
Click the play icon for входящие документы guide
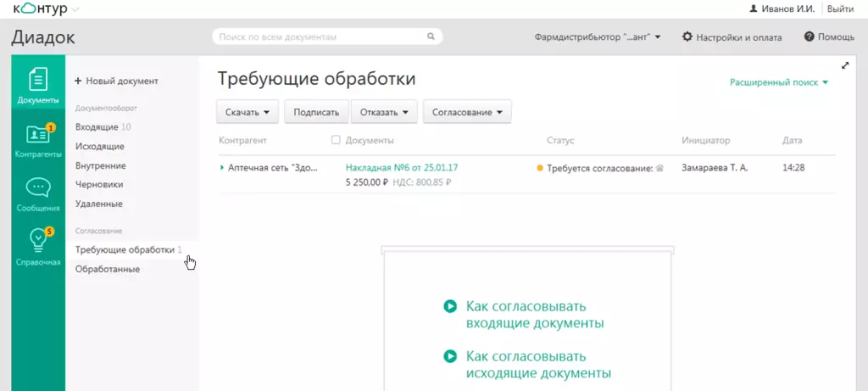coord(450,306)
